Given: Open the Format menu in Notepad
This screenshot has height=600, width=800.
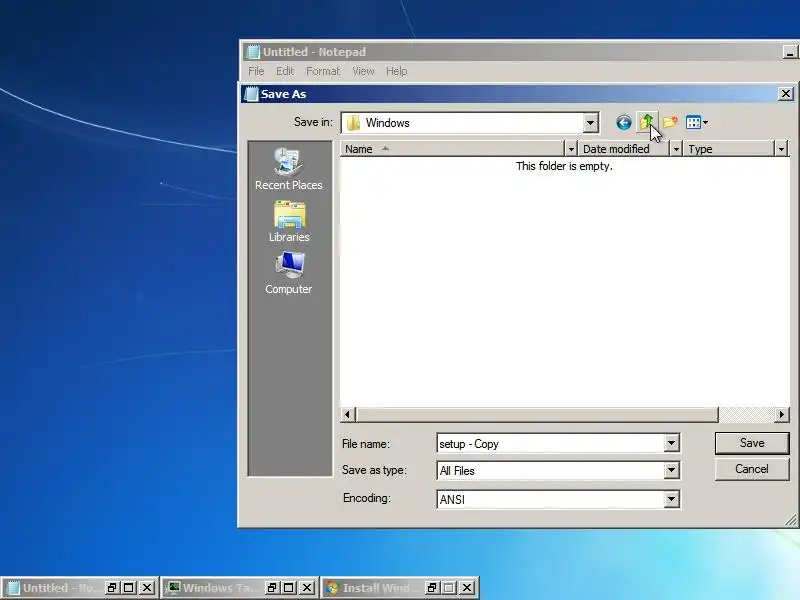Looking at the screenshot, I should [x=323, y=71].
